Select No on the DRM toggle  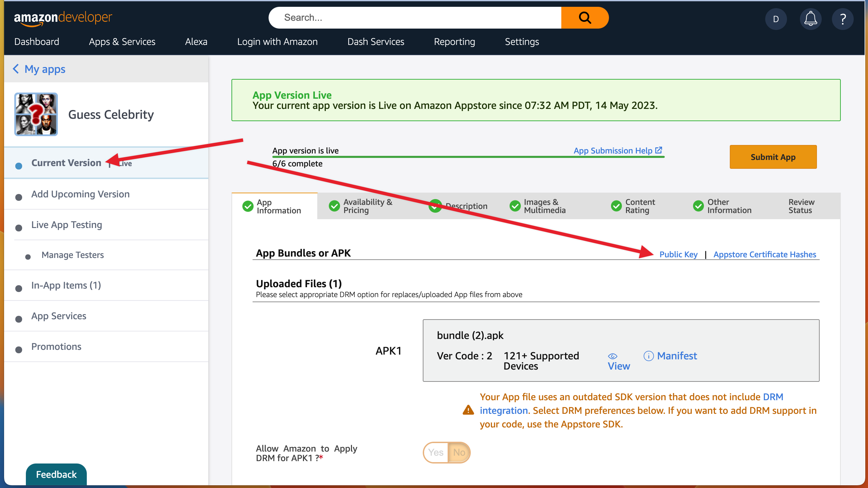(459, 452)
